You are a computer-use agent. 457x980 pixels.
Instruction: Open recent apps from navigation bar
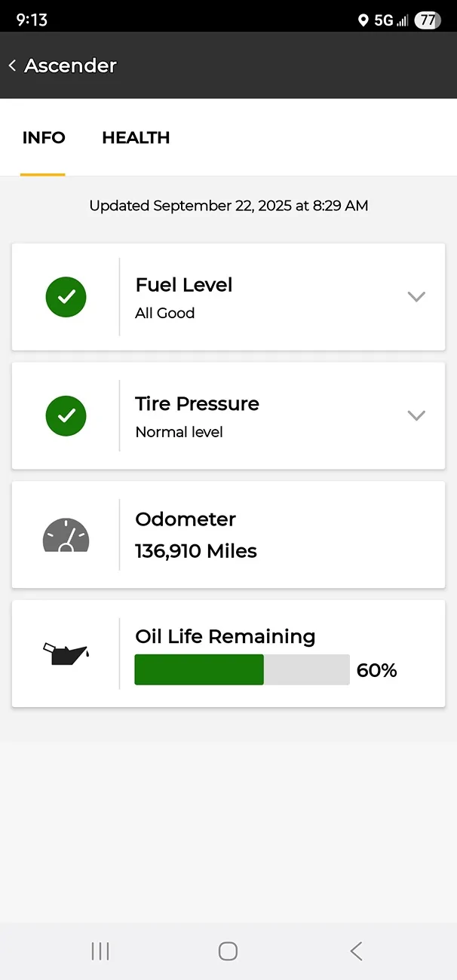[100, 951]
